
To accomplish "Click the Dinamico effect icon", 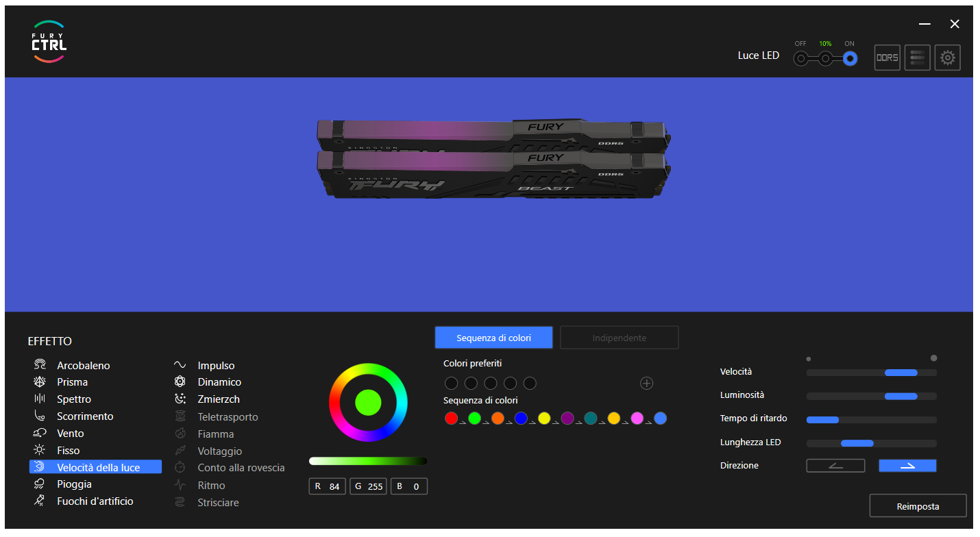I will tap(180, 382).
